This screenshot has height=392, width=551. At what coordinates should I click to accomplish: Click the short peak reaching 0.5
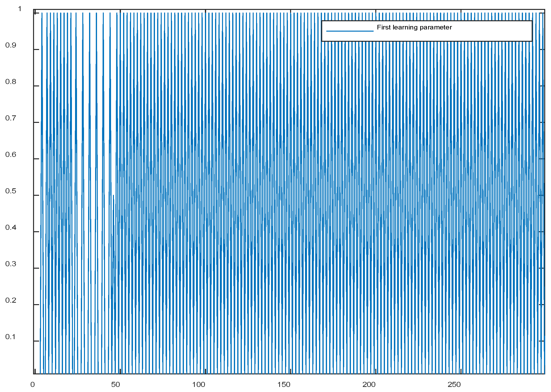113,196
